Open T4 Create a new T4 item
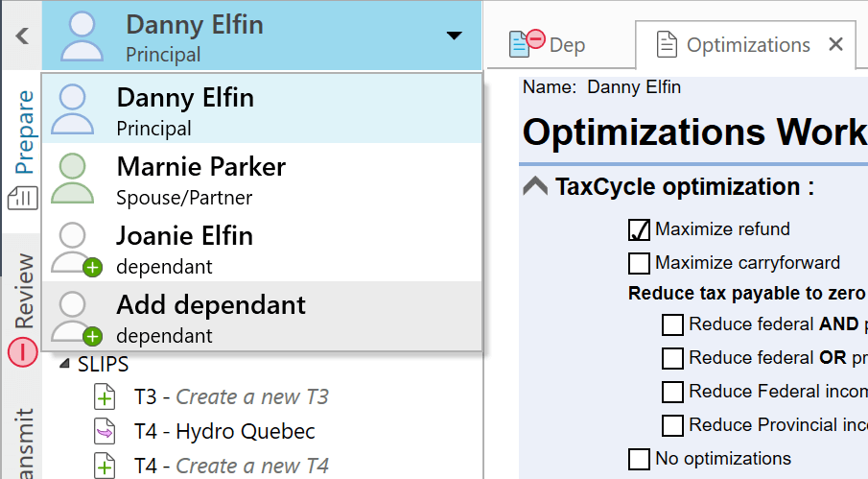 [230, 466]
